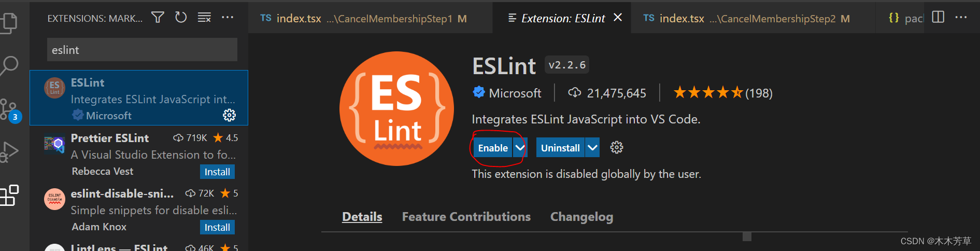This screenshot has width=980, height=251.
Task: Install eslint-disable-snippets extension
Action: click(x=217, y=227)
